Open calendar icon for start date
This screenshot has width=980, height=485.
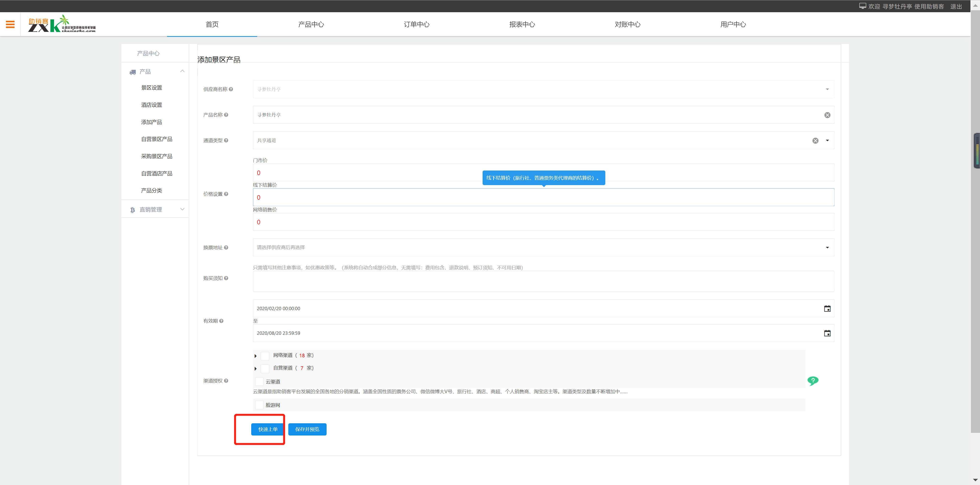tap(827, 309)
